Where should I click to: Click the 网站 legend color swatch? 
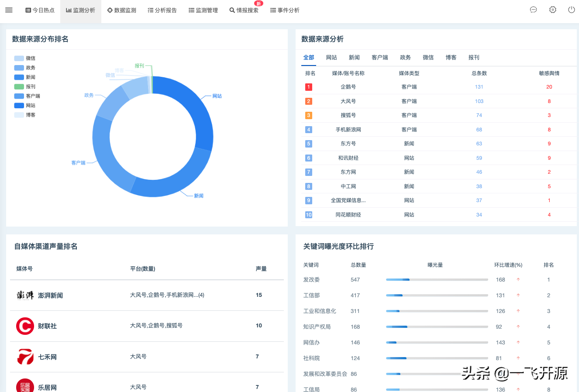coord(19,106)
